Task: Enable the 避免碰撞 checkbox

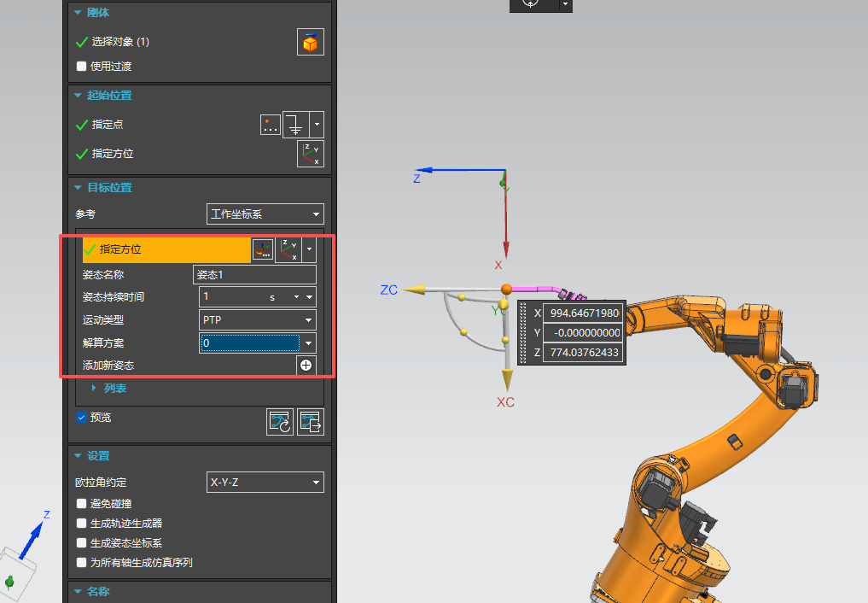Action: point(81,503)
